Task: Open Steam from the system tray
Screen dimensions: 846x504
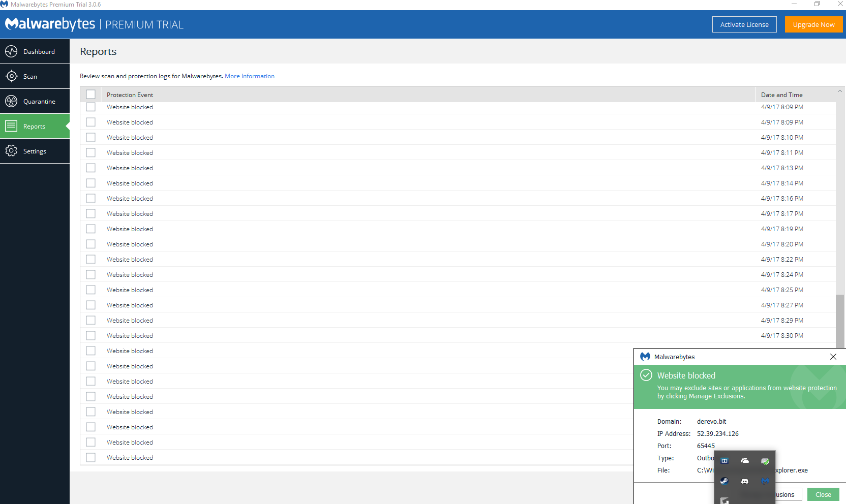Action: point(724,481)
